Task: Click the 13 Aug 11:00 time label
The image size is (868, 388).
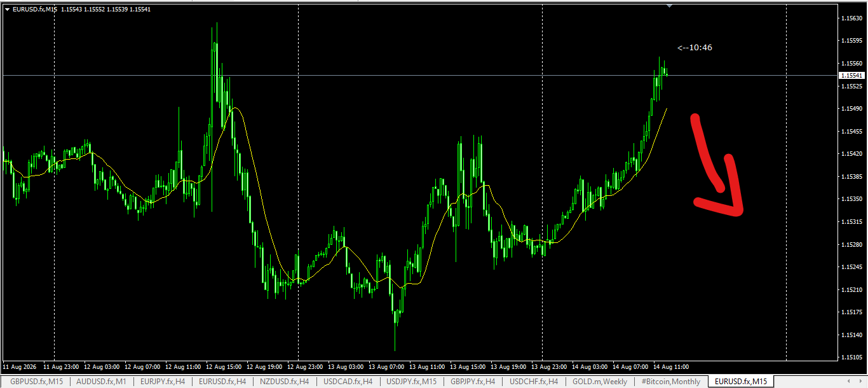Action: tap(427, 367)
